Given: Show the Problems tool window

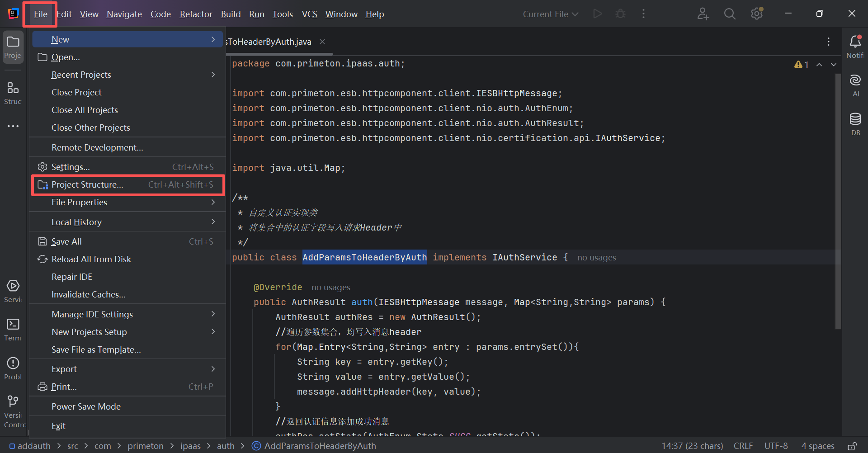Looking at the screenshot, I should tap(13, 368).
